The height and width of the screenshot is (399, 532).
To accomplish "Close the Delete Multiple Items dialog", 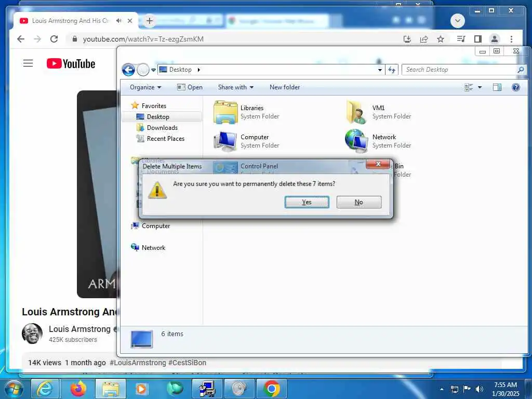I will tap(378, 164).
